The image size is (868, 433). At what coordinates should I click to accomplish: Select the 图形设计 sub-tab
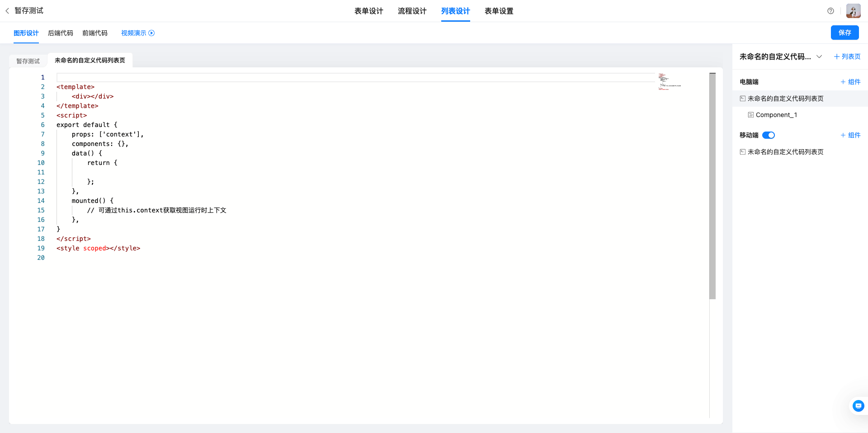point(26,33)
